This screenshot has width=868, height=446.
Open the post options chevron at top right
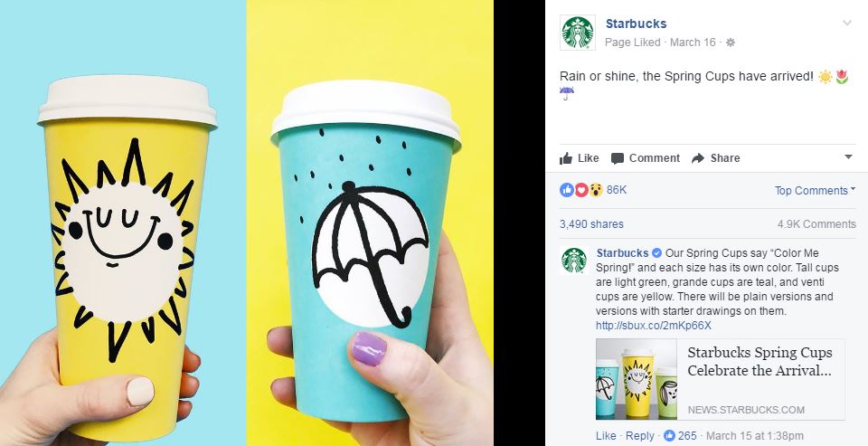coord(847,24)
